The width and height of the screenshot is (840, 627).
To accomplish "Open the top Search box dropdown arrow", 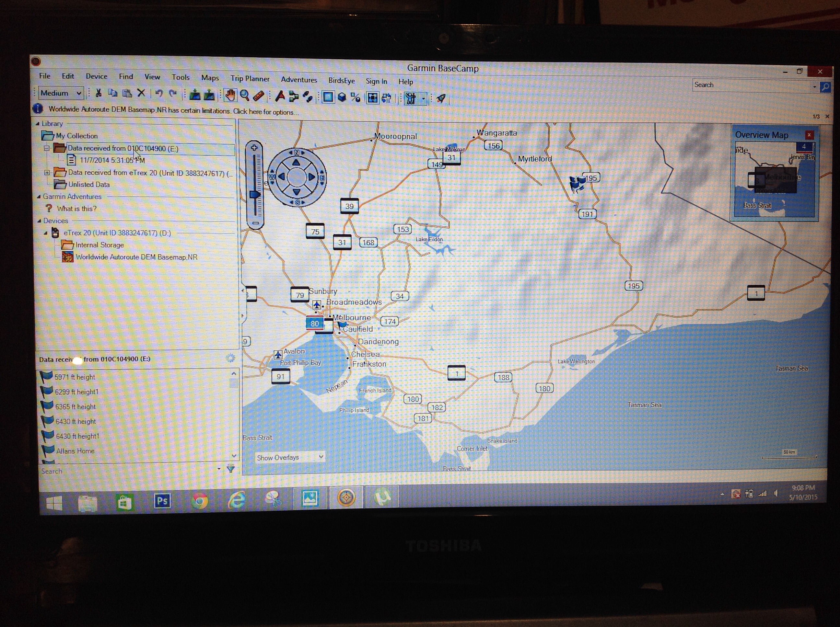I will pyautogui.click(x=814, y=87).
